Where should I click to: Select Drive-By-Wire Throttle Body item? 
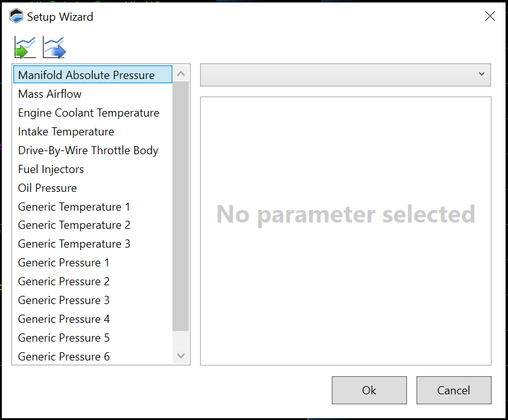(88, 150)
